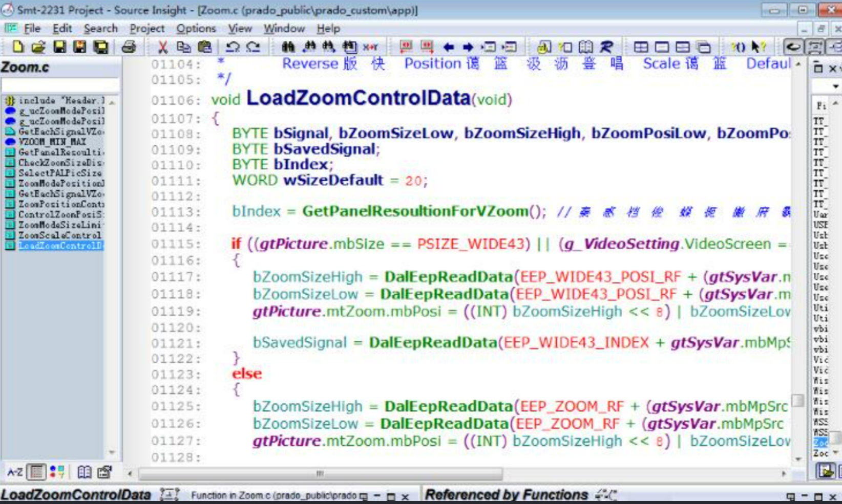
Task: Sort symbol list with A-Z icon
Action: (x=15, y=472)
